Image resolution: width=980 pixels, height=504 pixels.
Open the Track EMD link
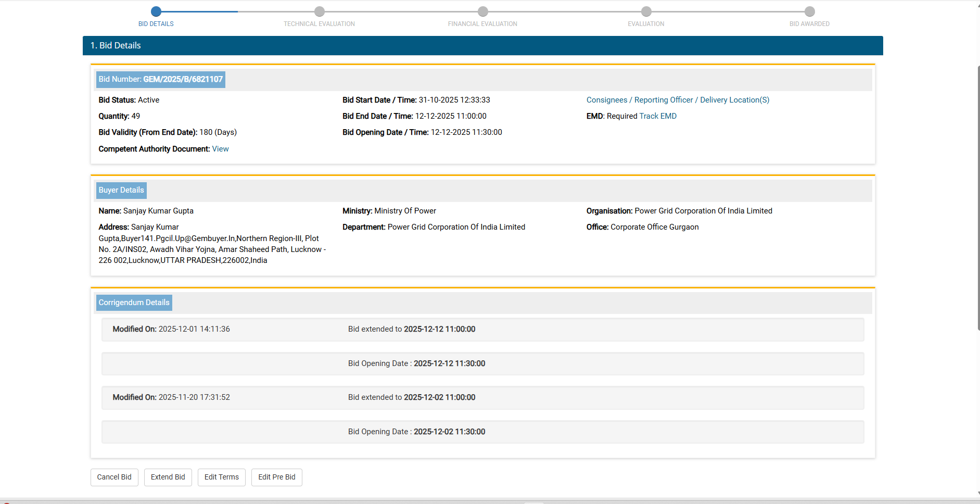[658, 116]
